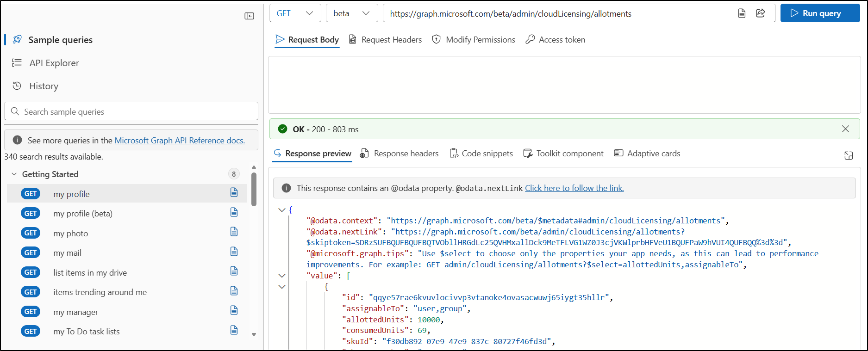Collapse the sidebar with the panel icon
This screenshot has height=351, width=868.
click(249, 16)
